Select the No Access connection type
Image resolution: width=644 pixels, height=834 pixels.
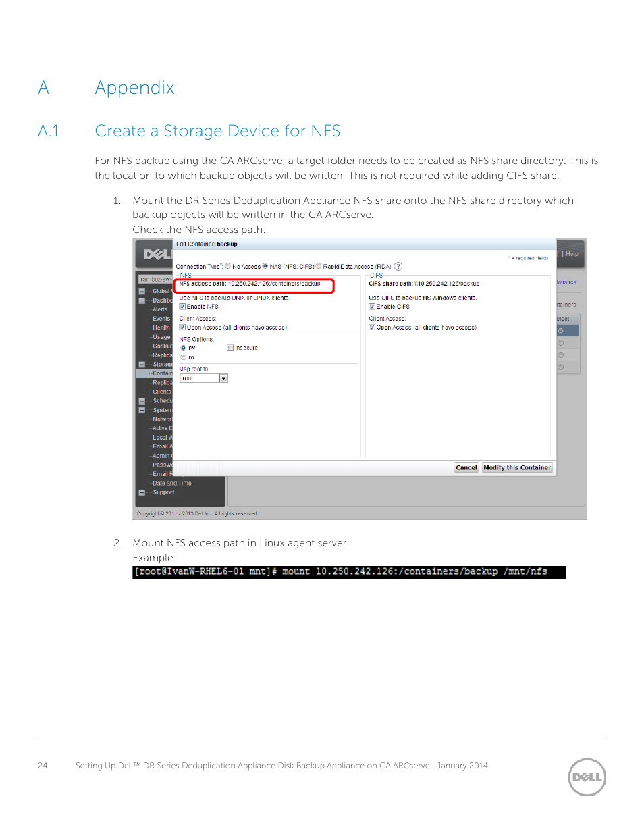[x=228, y=266]
